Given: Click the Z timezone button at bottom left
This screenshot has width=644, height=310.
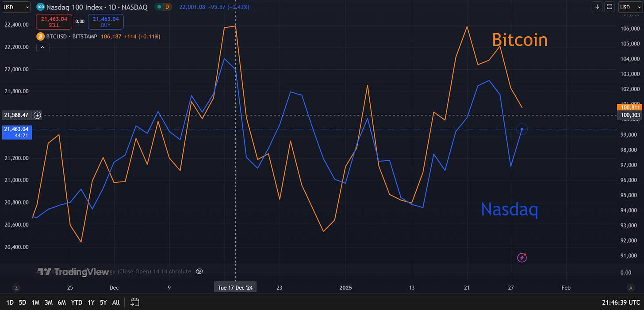Looking at the screenshot, I should [x=16, y=287].
